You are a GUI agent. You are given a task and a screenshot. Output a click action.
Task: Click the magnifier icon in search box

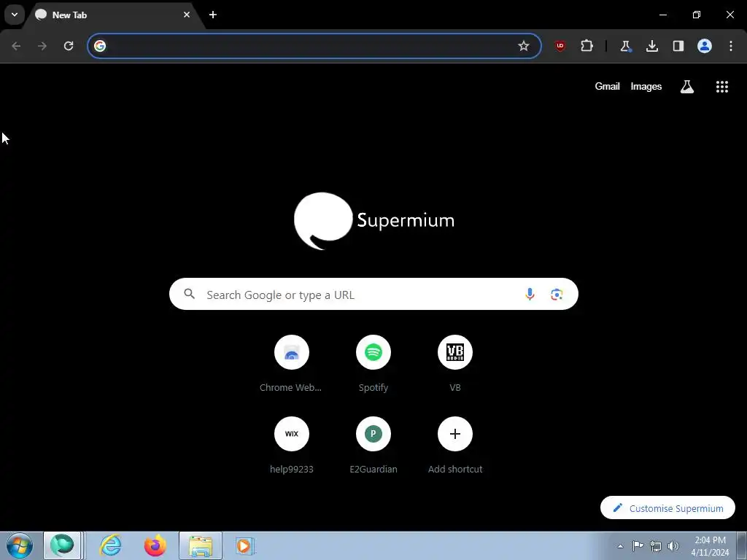pos(189,294)
